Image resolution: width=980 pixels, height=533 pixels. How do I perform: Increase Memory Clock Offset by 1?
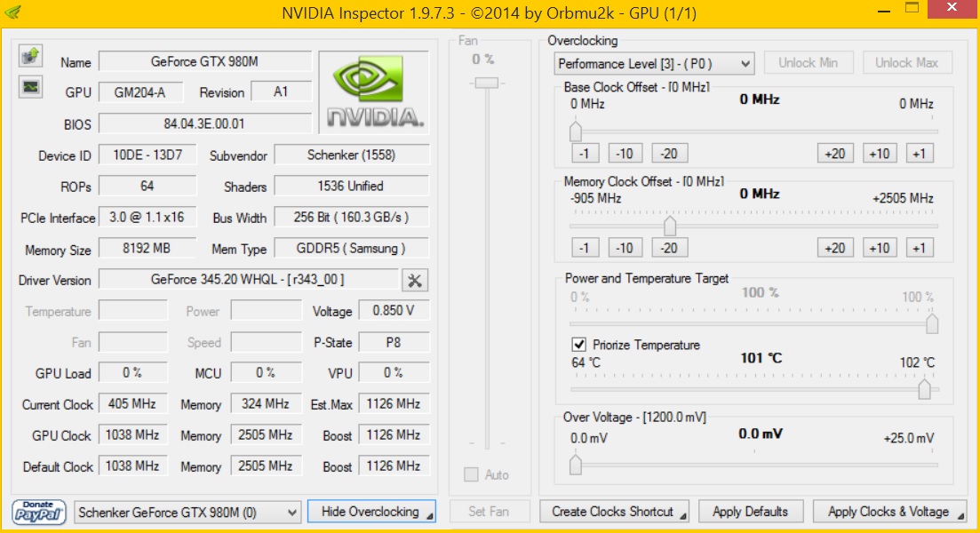(x=920, y=248)
